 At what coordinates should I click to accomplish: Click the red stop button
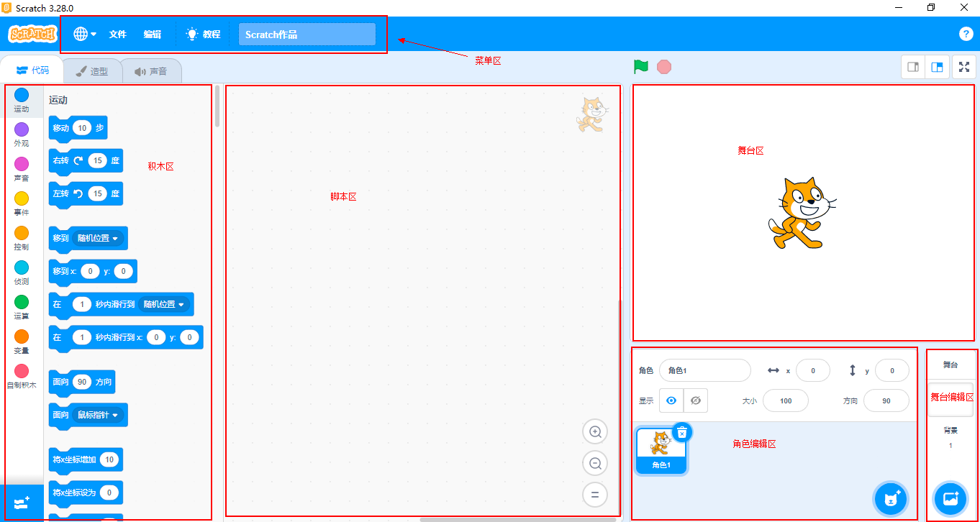(664, 67)
